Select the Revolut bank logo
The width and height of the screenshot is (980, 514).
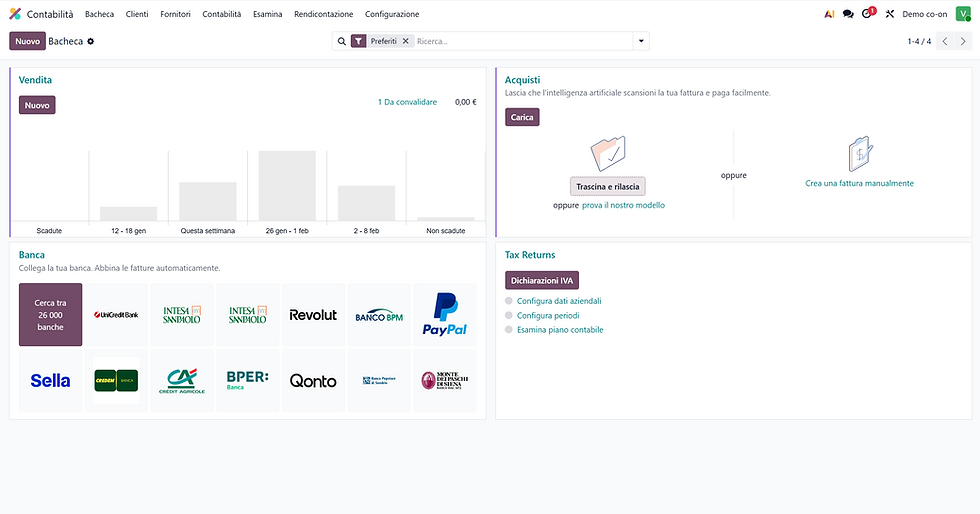click(x=313, y=315)
